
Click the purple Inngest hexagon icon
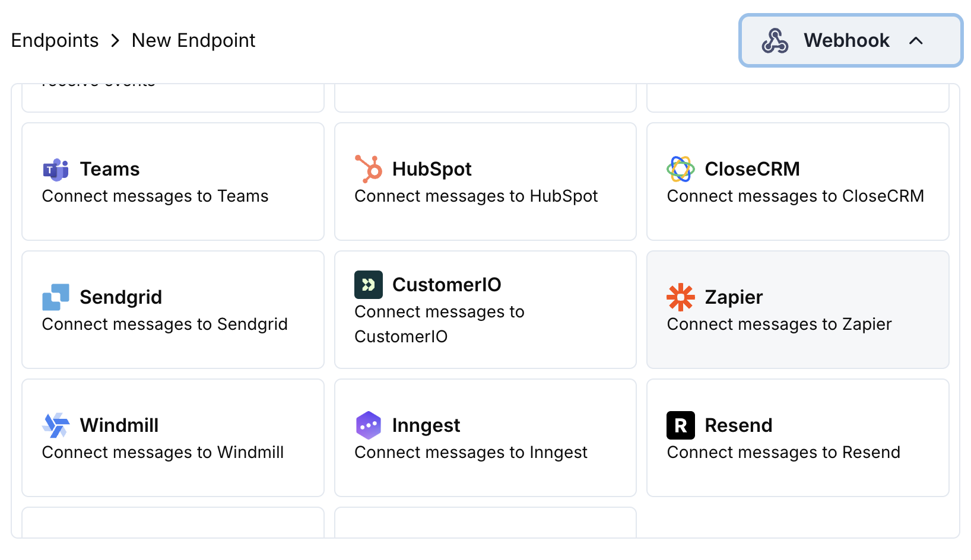tap(368, 425)
